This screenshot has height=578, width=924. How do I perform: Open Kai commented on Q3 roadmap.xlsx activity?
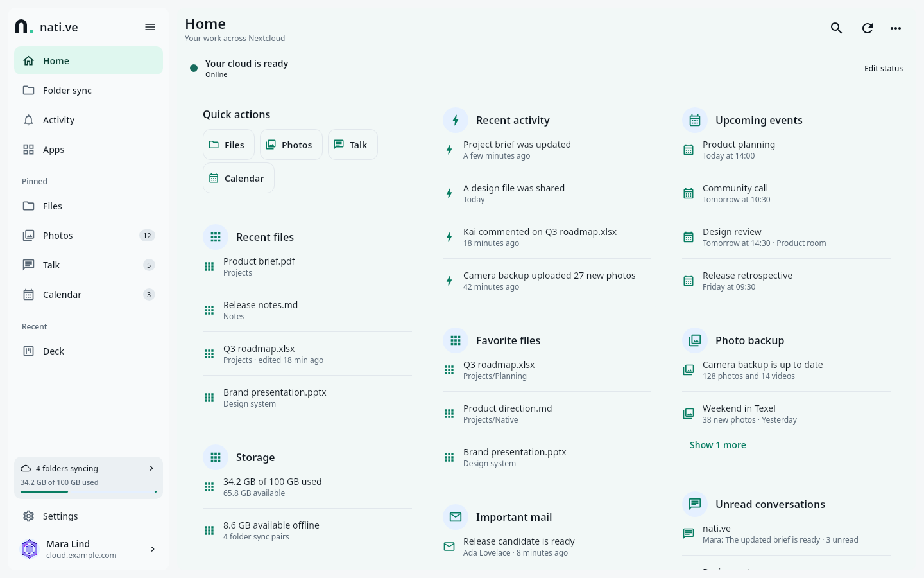point(547,237)
